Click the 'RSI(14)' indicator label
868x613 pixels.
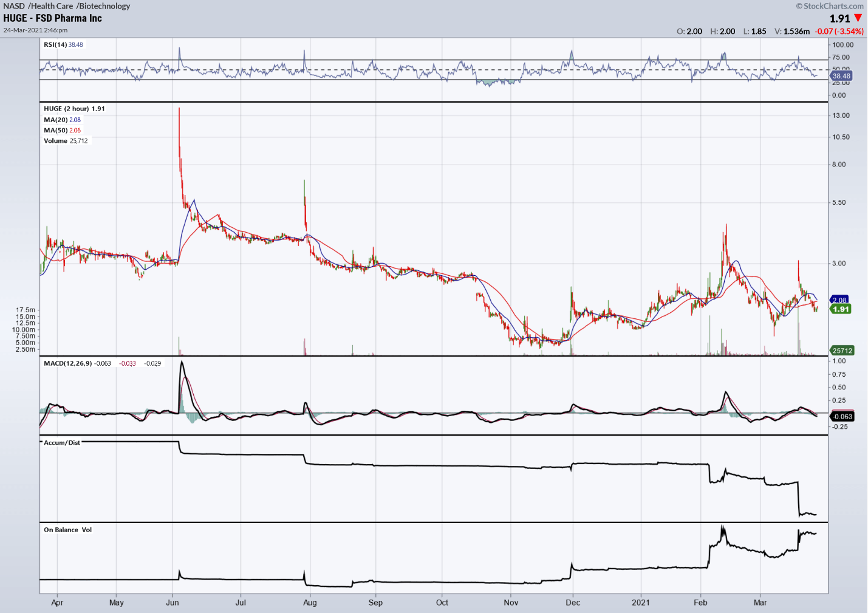tap(55, 44)
